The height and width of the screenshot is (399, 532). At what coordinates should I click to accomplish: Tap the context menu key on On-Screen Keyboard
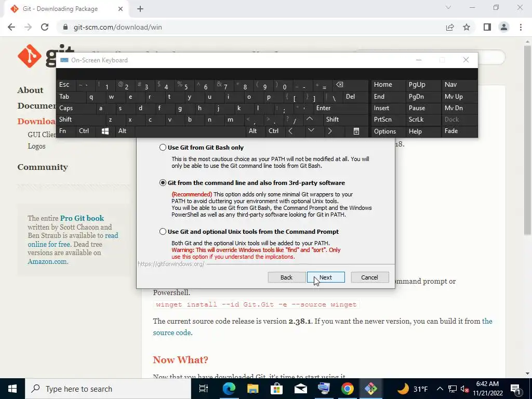(356, 131)
